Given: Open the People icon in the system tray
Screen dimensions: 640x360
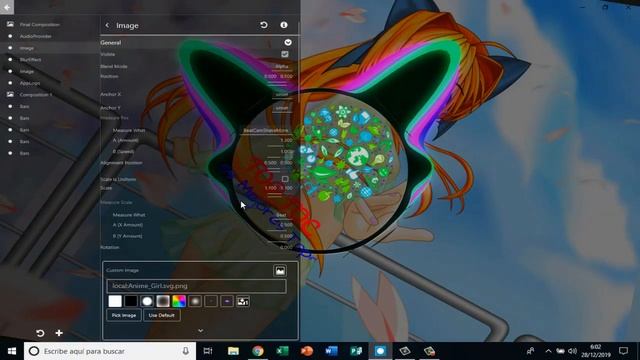Looking at the screenshot, I should tap(530, 351).
